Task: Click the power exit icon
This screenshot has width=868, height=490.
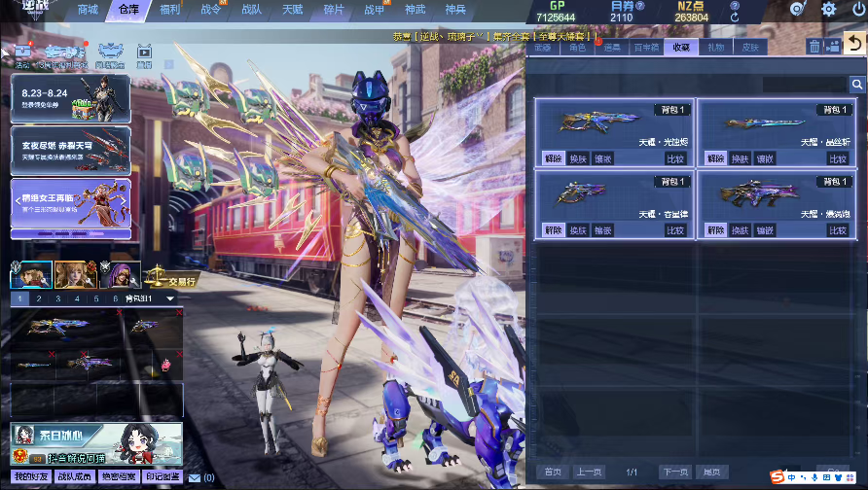Action: (x=859, y=9)
